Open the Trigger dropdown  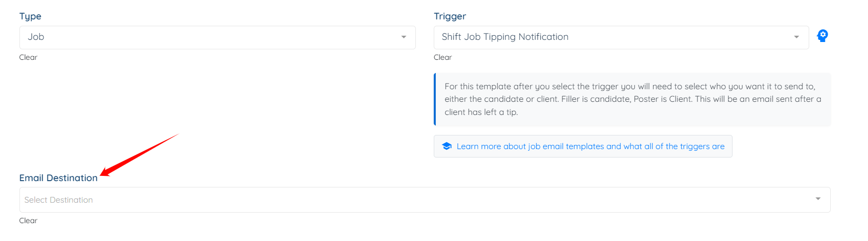point(621,37)
